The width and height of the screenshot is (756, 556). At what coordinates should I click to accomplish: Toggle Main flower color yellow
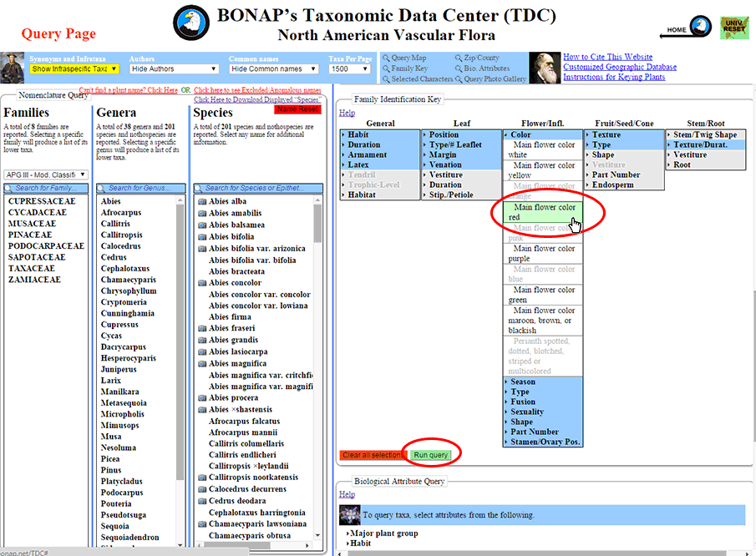(543, 170)
